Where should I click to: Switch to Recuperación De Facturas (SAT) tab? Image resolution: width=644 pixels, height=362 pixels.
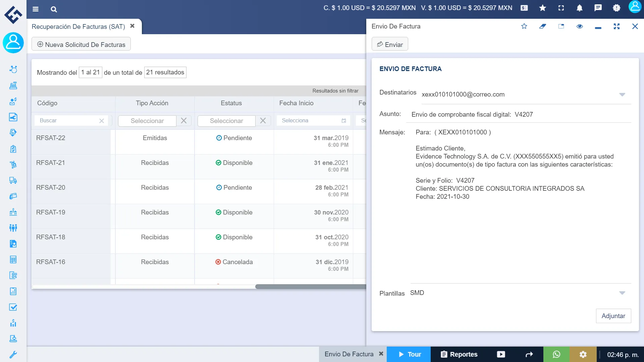point(78,26)
